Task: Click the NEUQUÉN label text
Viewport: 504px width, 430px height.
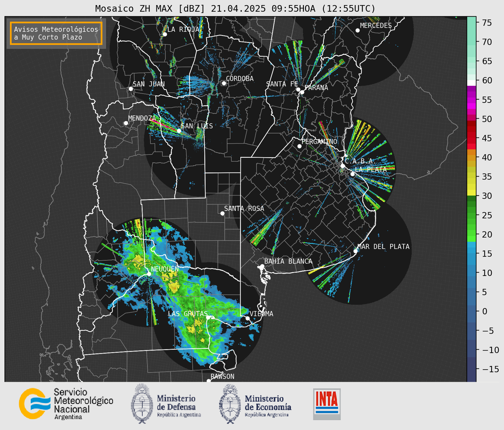Action: pyautogui.click(x=165, y=269)
